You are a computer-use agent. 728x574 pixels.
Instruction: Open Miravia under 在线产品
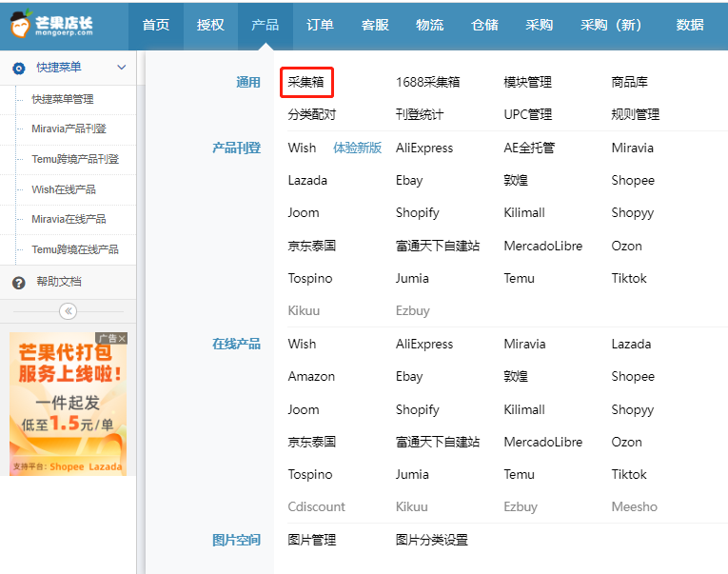pos(524,345)
